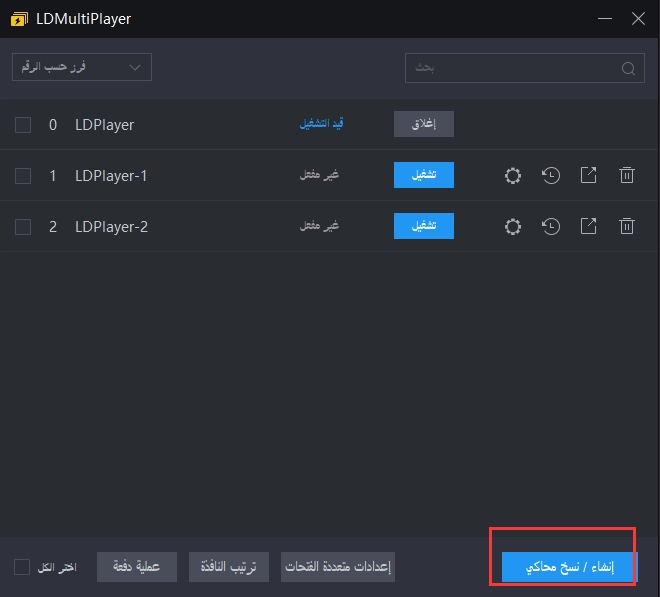
Task: Select the LDPlayer name in row 0
Action: tap(104, 125)
